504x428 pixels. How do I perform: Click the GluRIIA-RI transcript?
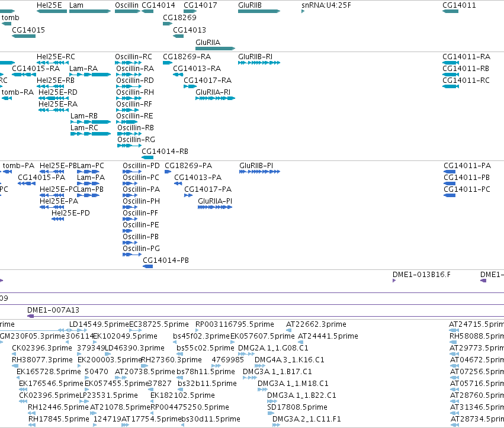213,92
